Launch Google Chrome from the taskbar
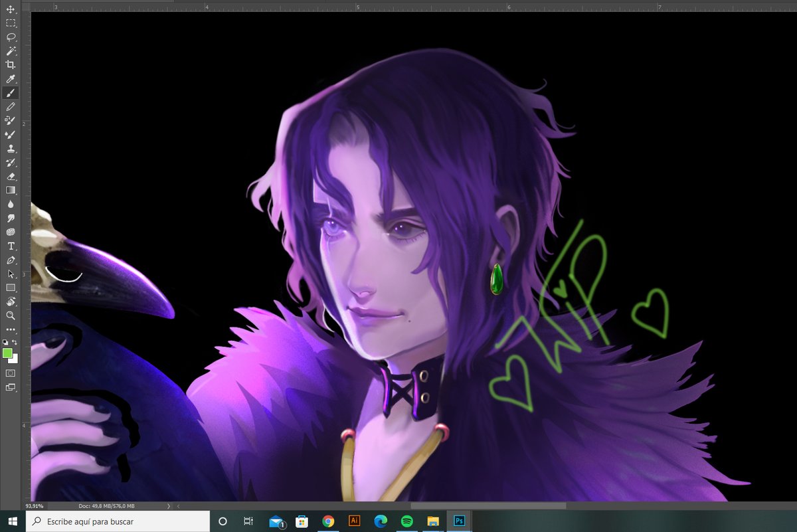 point(328,521)
